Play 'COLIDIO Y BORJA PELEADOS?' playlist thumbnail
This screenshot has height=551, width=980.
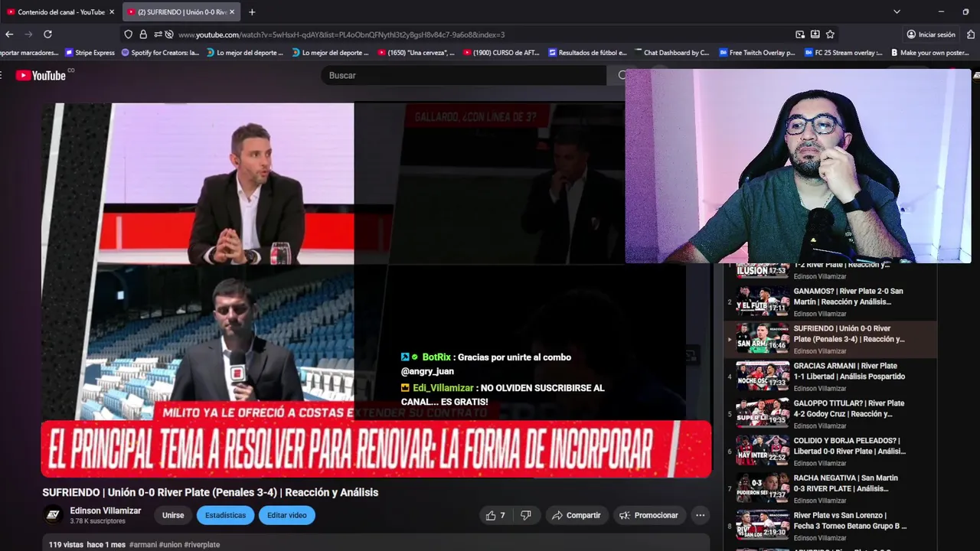(x=763, y=451)
